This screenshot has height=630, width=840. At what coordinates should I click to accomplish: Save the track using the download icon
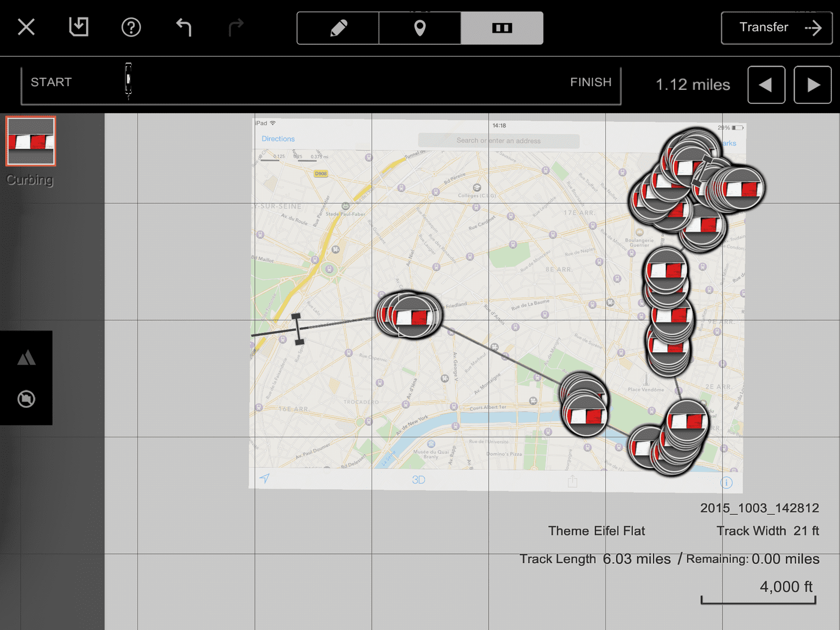pos(79,27)
